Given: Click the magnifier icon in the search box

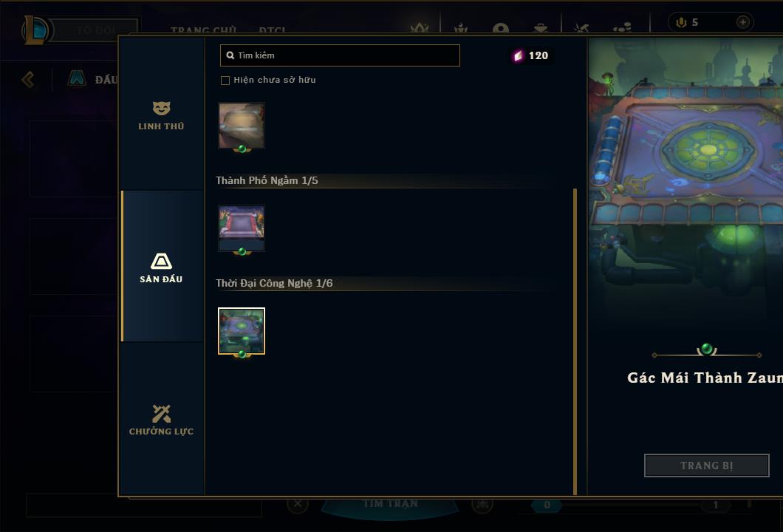Looking at the screenshot, I should [x=230, y=55].
